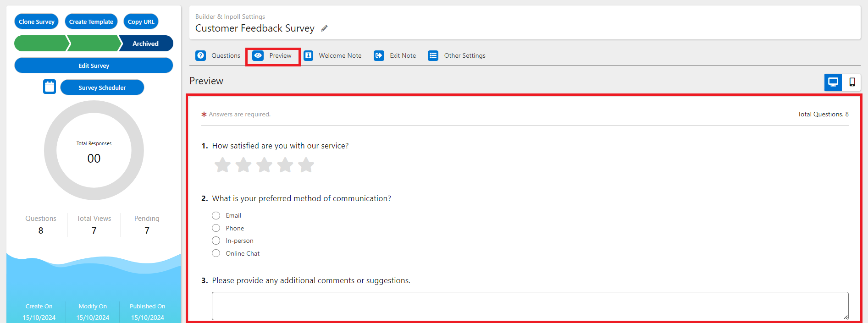The width and height of the screenshot is (868, 323).
Task: Click the pencil icon to rename survey
Action: tap(324, 28)
